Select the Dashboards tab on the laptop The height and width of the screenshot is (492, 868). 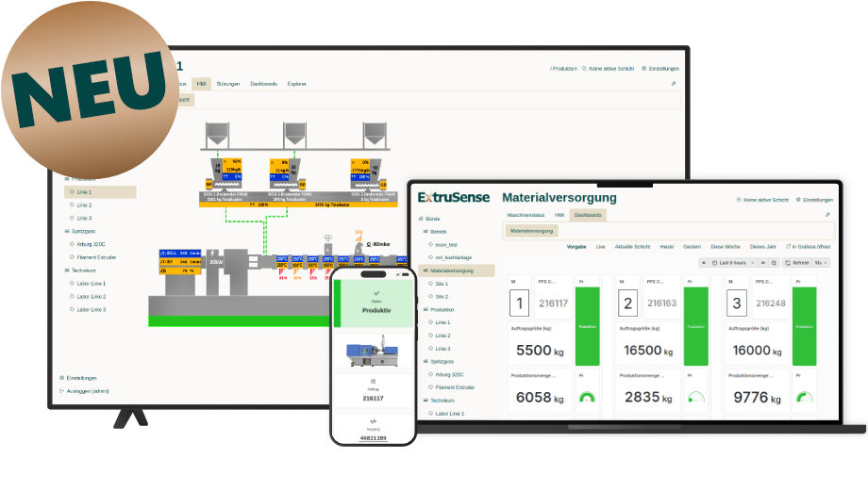(x=588, y=215)
